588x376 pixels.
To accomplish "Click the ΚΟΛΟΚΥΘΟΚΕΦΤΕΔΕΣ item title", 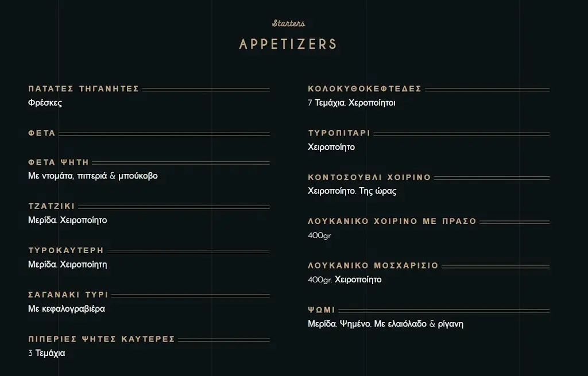I will pos(365,89).
